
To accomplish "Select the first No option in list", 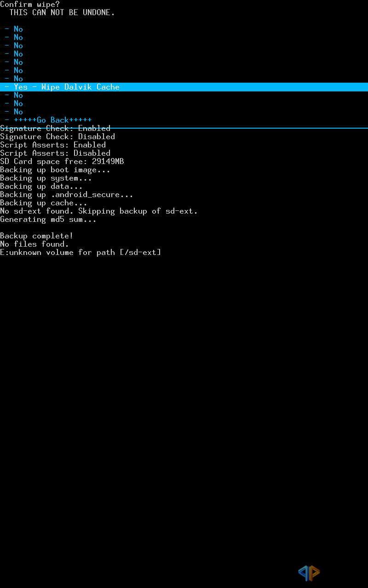I will point(184,29).
